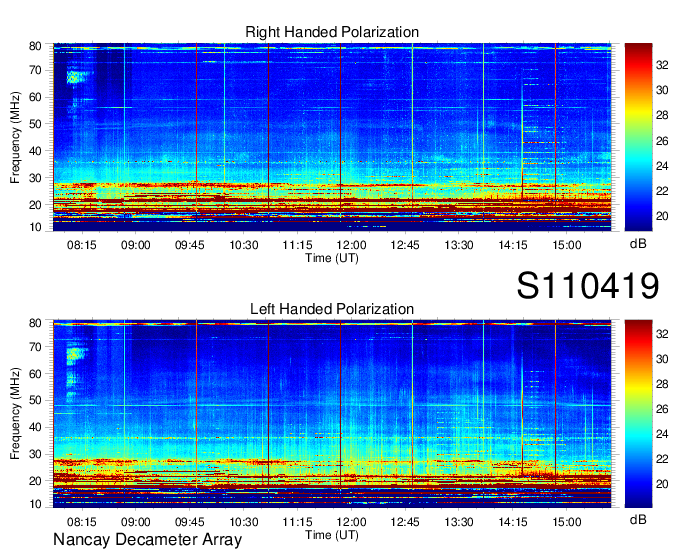Click the 70 MHz tick of the right-handed plot

tap(35, 70)
